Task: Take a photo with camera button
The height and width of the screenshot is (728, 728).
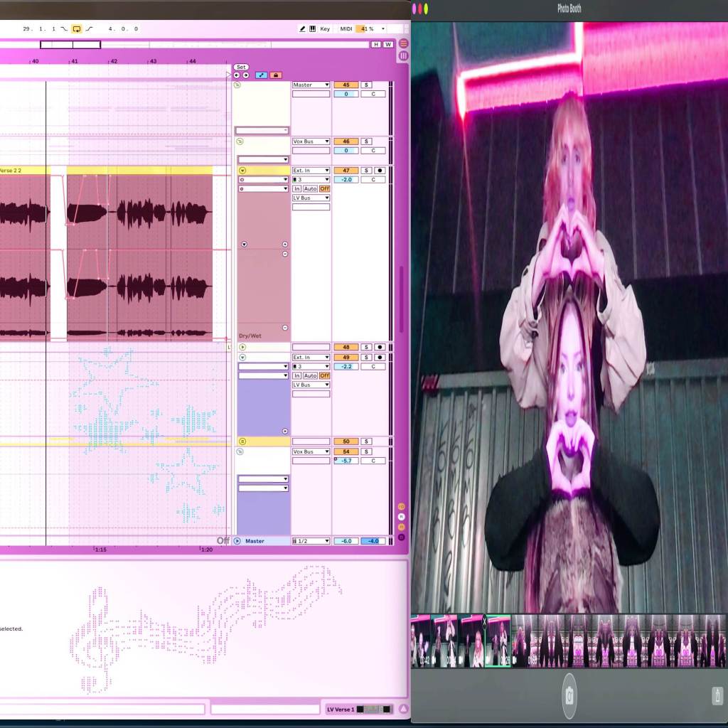Action: pyautogui.click(x=569, y=695)
